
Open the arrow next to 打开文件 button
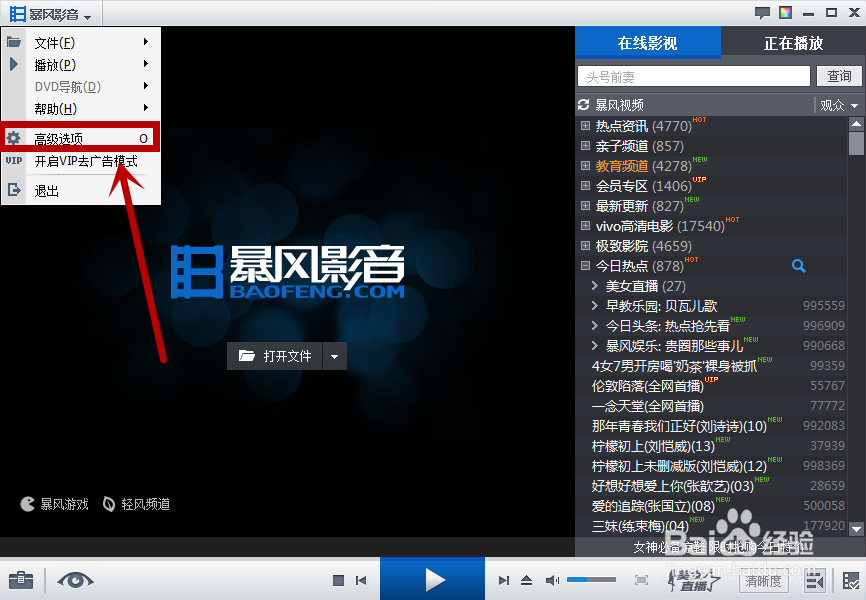point(335,356)
